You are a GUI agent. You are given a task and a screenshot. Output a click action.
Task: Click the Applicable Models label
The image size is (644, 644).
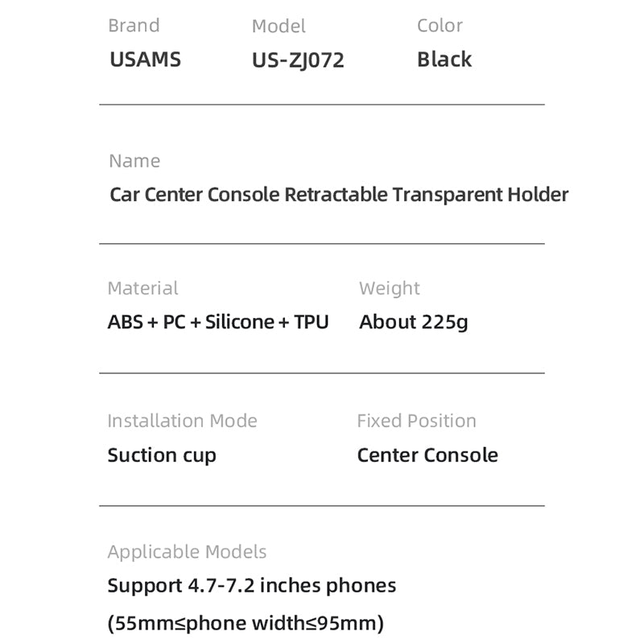point(187,552)
